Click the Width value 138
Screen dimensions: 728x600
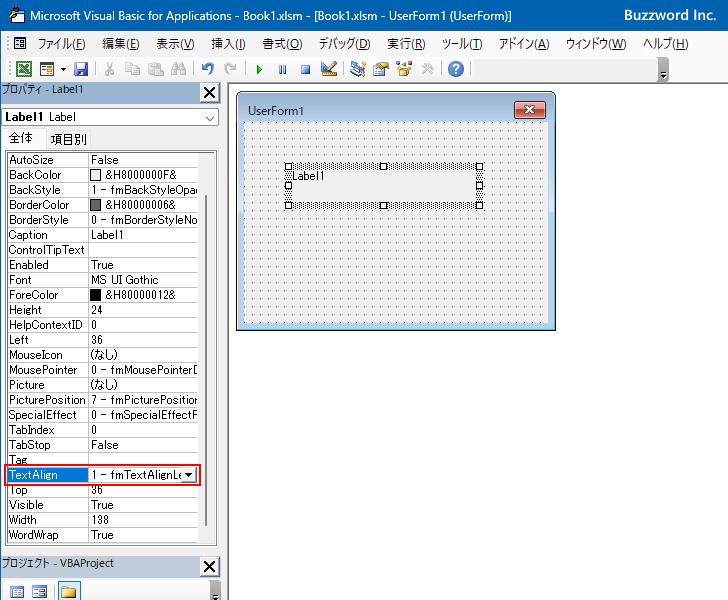(143, 520)
